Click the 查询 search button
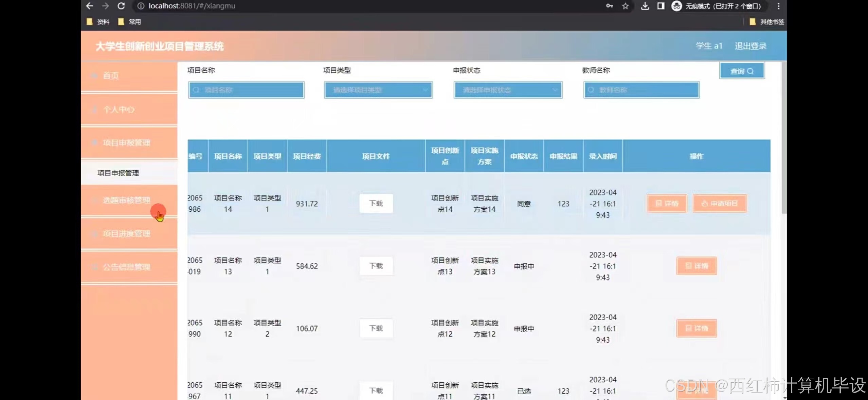868x400 pixels. pos(742,71)
